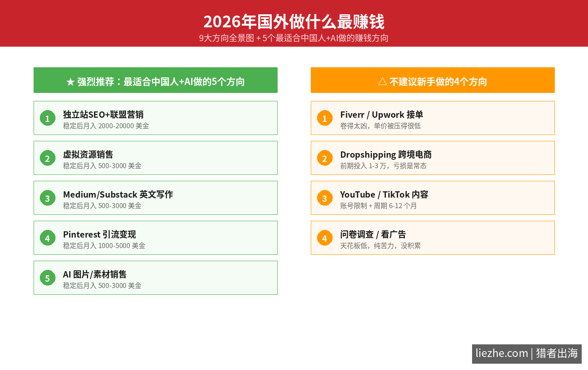
Task: Click header text 最适合中国人+AI做的5个方向
Action: (184, 82)
